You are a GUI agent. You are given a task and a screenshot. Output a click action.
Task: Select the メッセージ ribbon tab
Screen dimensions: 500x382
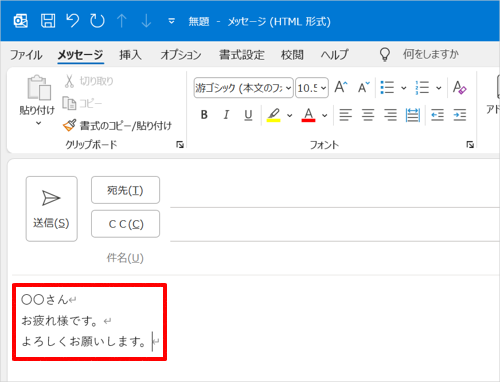[x=80, y=55]
